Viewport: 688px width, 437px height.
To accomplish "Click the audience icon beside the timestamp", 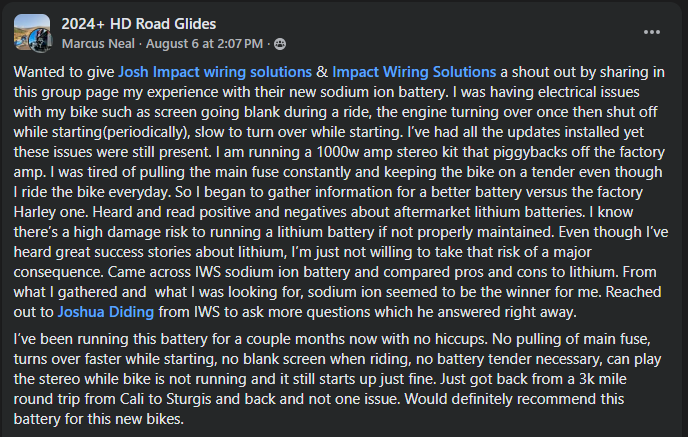I will click(280, 43).
